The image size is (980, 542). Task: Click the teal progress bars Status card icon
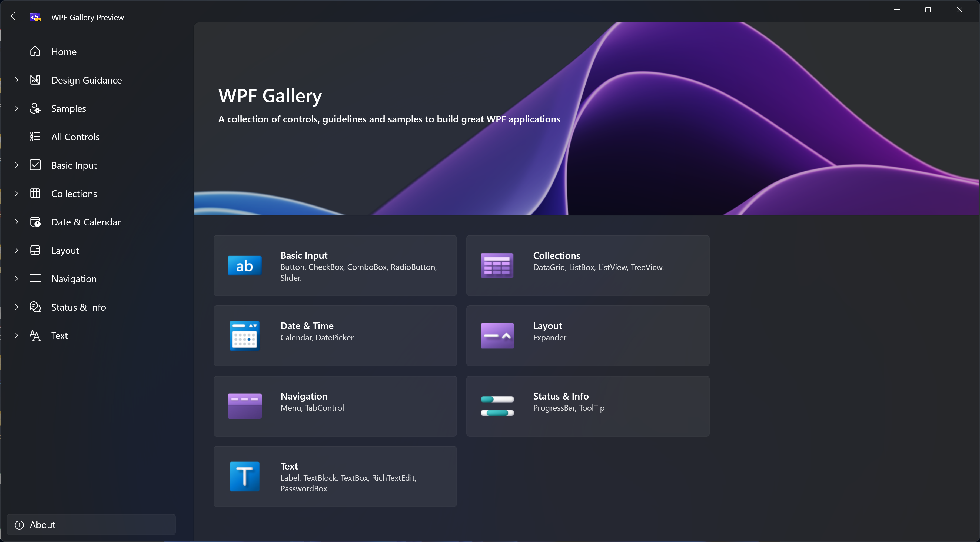pos(497,406)
